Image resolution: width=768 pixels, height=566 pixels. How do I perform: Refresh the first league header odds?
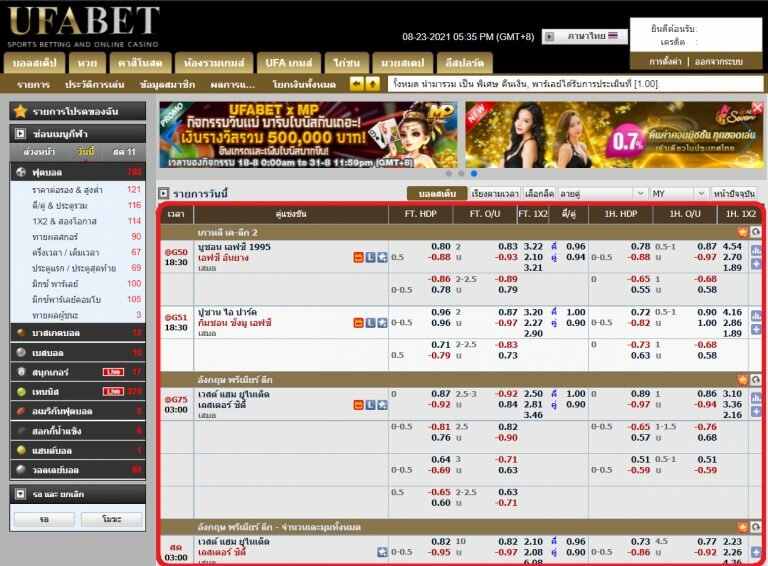(x=756, y=232)
